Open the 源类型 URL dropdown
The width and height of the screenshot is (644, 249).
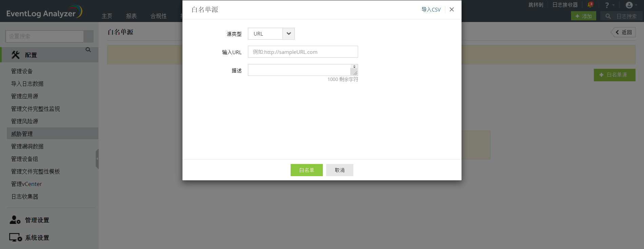coord(271,34)
